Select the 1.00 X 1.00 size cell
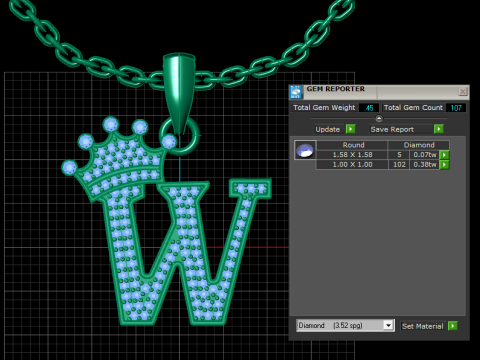Image resolution: width=480 pixels, height=360 pixels. tap(352, 165)
